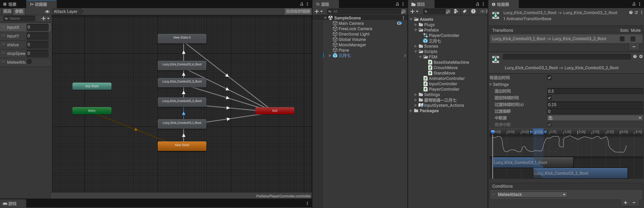Toggle the 有序中断 checkbox
644x208 pixels.
tap(549, 125)
